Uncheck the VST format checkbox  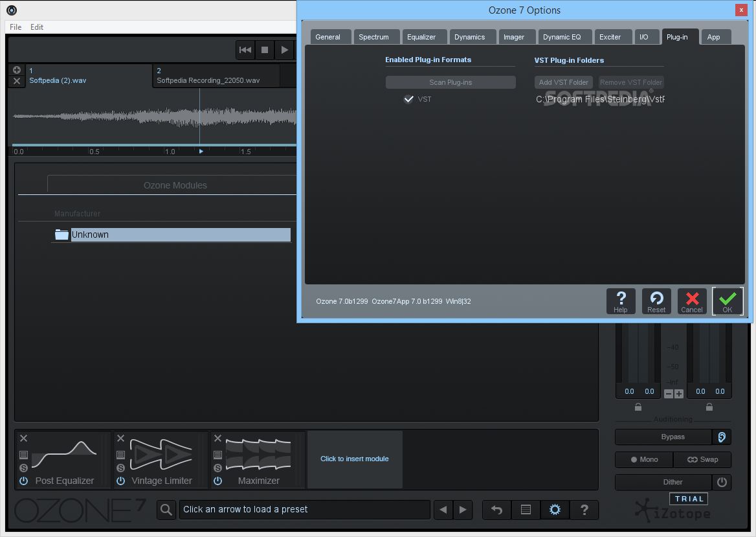409,99
